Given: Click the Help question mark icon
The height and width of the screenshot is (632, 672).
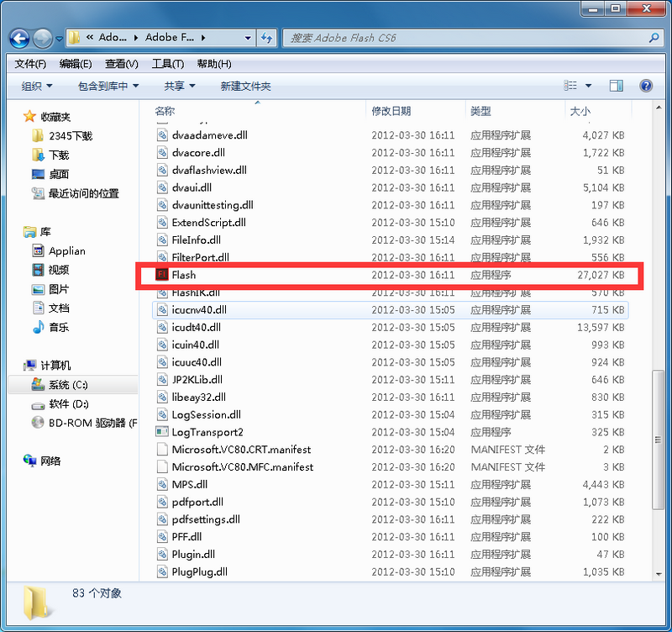Looking at the screenshot, I should (645, 85).
